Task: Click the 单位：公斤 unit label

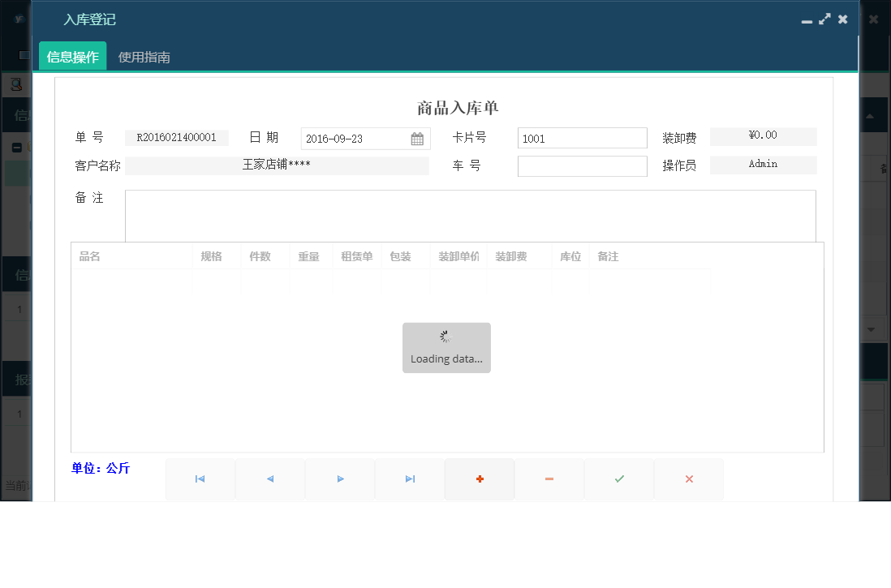Action: point(101,468)
